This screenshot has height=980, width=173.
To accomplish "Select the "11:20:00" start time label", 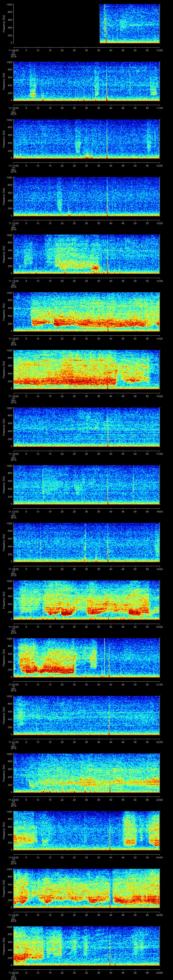I will click(x=14, y=684).
